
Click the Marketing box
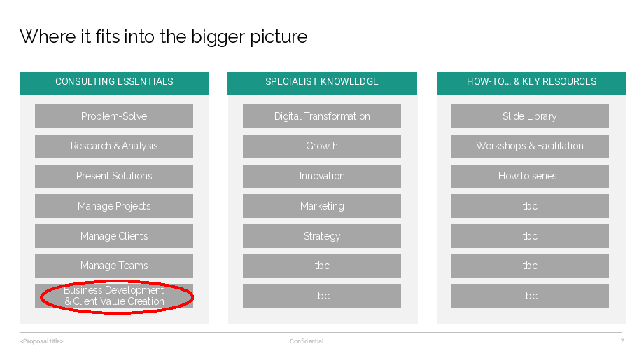point(322,206)
